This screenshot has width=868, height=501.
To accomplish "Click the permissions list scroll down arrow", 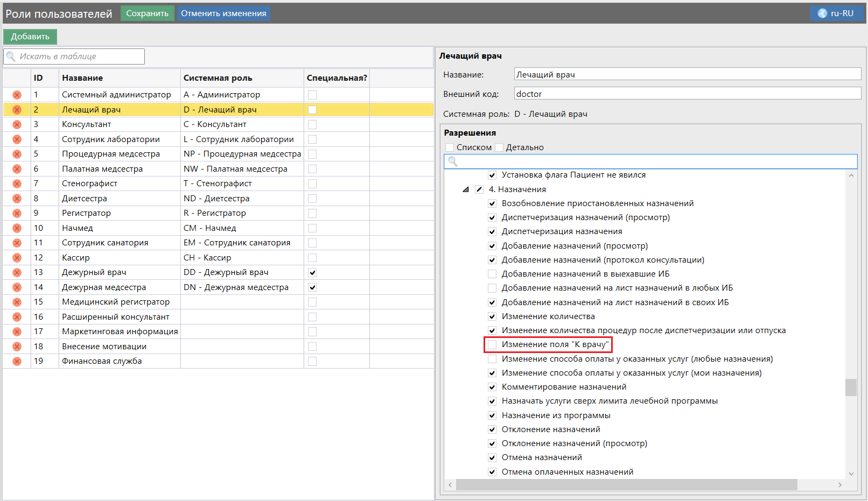I will (851, 474).
